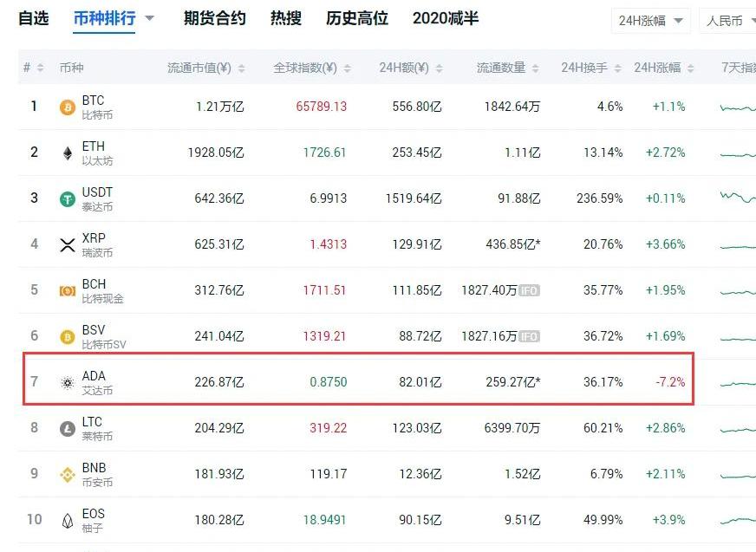The width and height of the screenshot is (756, 552).
Task: Click USDT 7-day trend sparkline
Action: click(738, 197)
